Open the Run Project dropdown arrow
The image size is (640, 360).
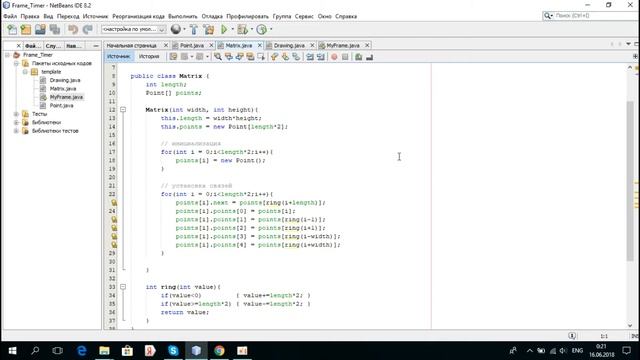pyautogui.click(x=232, y=29)
